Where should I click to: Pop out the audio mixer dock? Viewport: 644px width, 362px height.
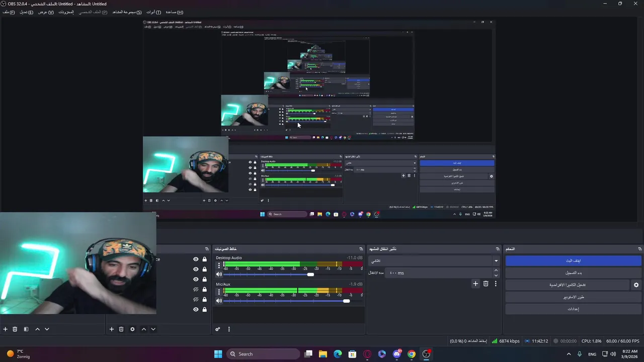tap(361, 249)
